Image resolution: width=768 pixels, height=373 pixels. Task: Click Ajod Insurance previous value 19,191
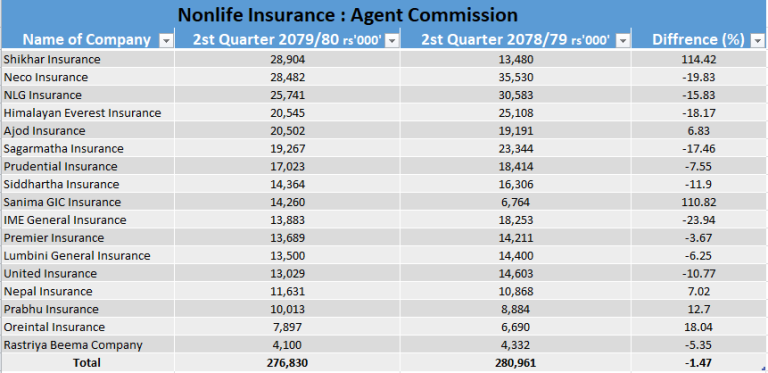click(515, 131)
